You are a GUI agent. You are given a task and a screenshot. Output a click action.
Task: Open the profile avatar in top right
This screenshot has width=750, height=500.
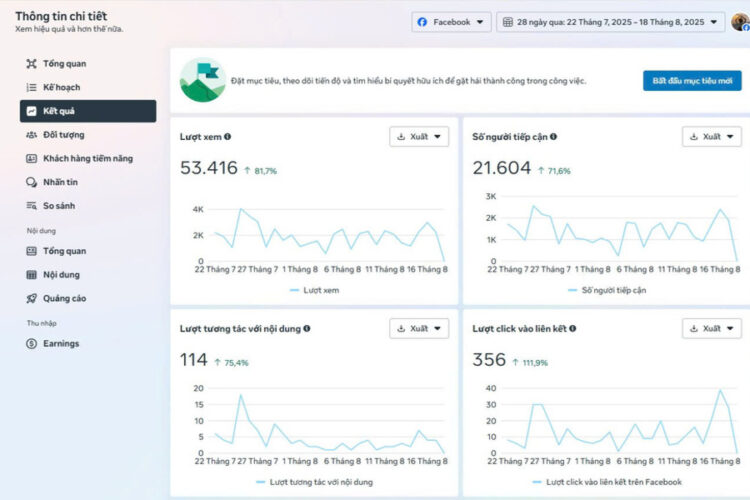tap(740, 22)
